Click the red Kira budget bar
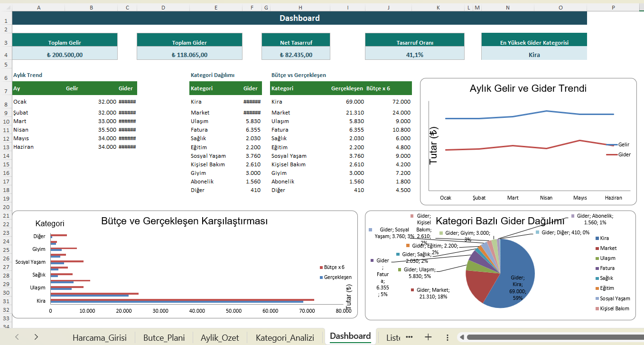 (182, 299)
